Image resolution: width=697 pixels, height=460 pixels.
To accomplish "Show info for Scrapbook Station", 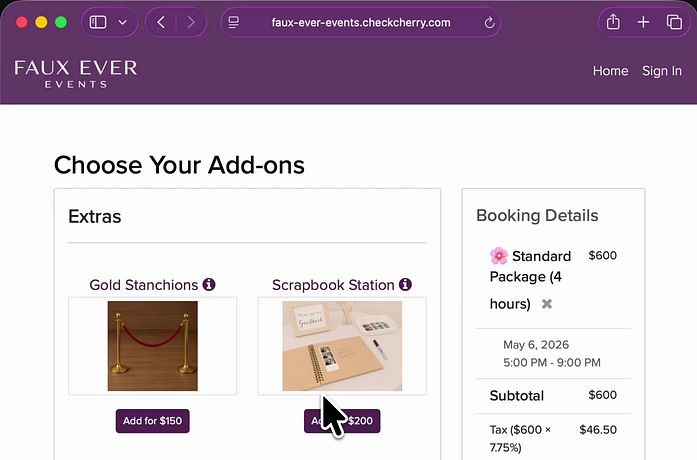I will tap(405, 285).
